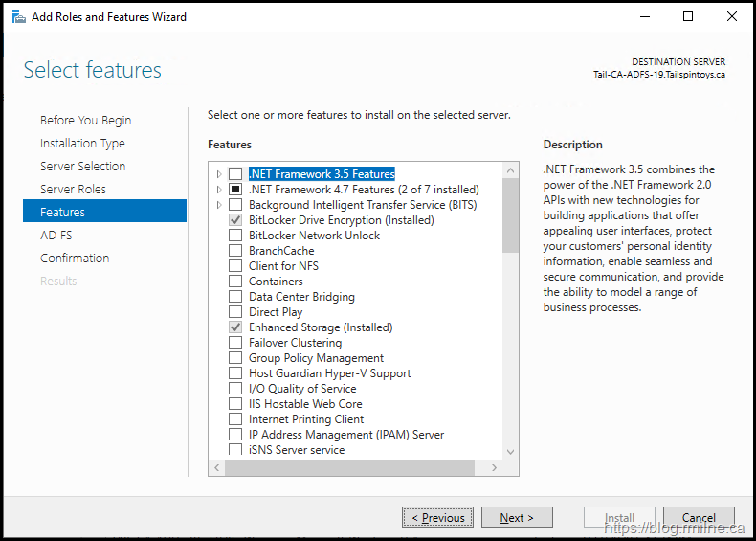Click the Previous button

(437, 517)
